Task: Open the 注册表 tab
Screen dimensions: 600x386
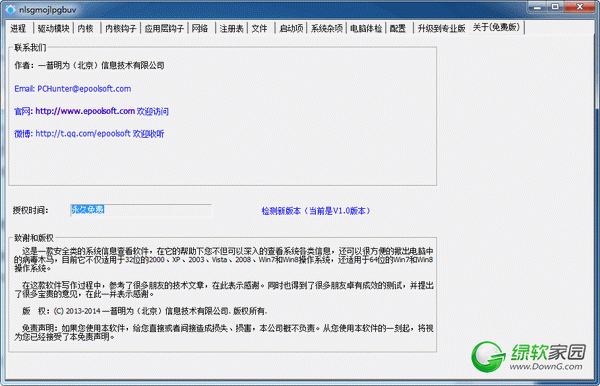Action: click(x=232, y=28)
